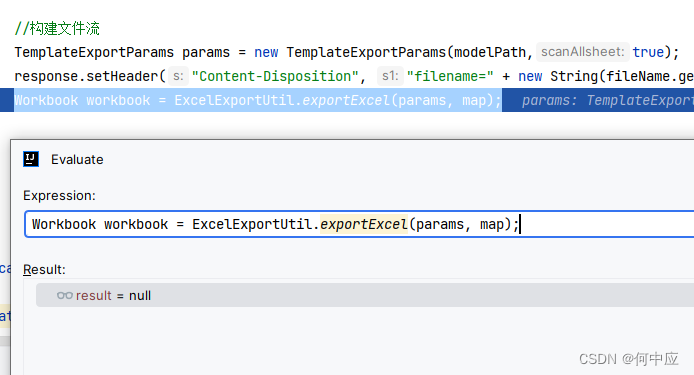Click the "Content-Disposition" string literal

click(x=275, y=76)
